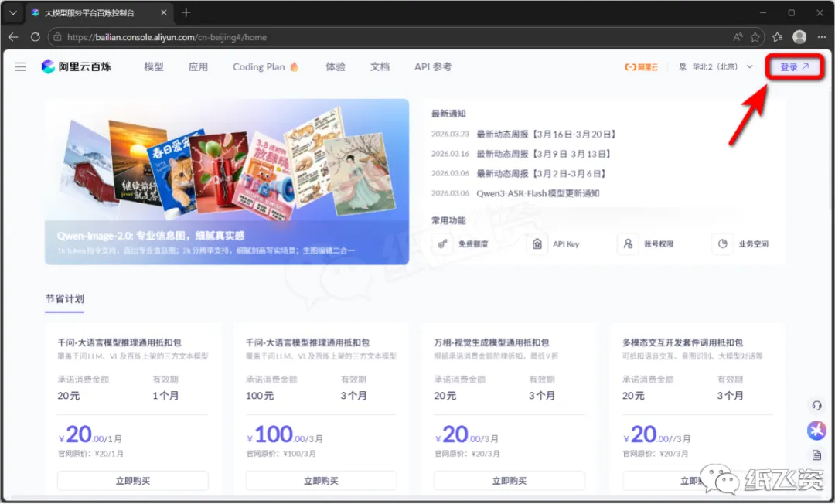
Task: Open the 账号权限 user icon
Action: tap(628, 243)
